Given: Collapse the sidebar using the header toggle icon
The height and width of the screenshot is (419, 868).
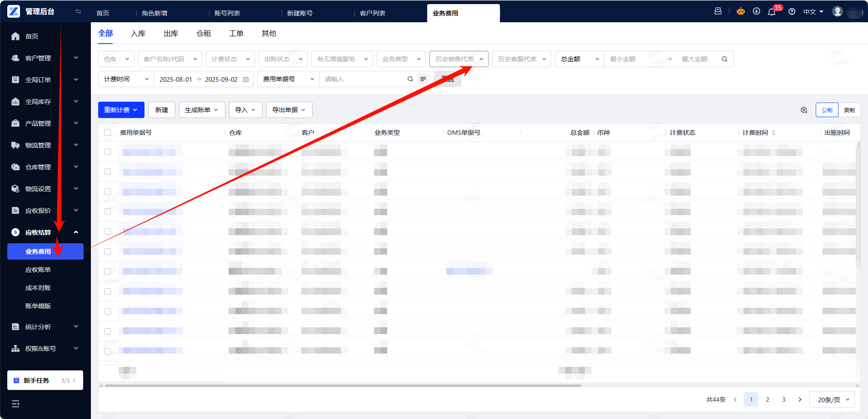Looking at the screenshot, I should (x=78, y=11).
